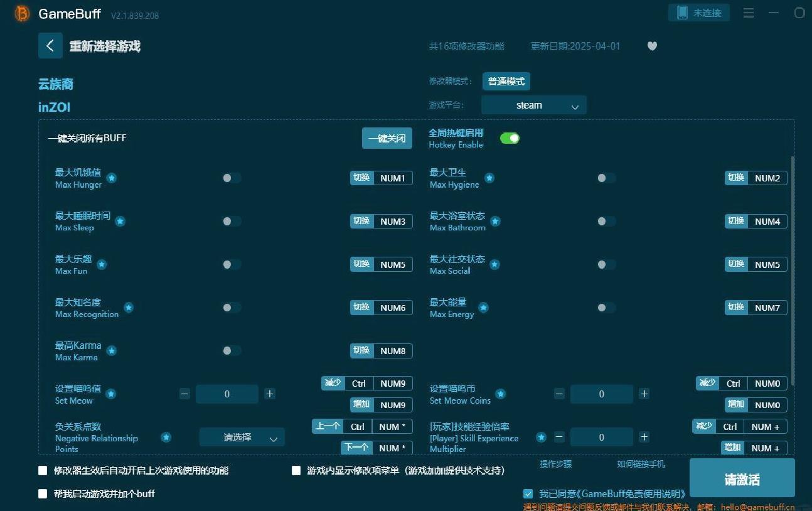Click the vertical scrollbar of the cheat list

click(x=793, y=270)
